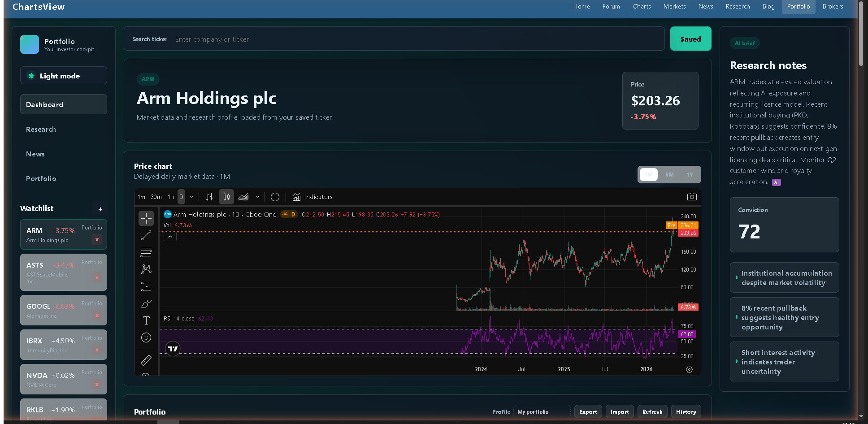The image size is (868, 424).
Task: Open the Indicators dialog
Action: (x=312, y=197)
